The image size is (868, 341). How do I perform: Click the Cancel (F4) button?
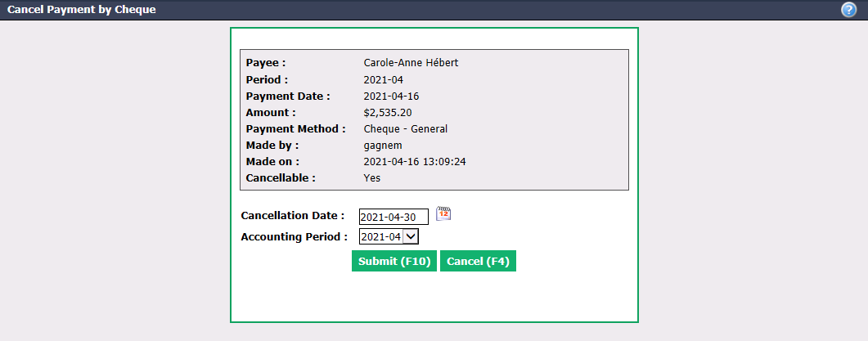(x=478, y=262)
